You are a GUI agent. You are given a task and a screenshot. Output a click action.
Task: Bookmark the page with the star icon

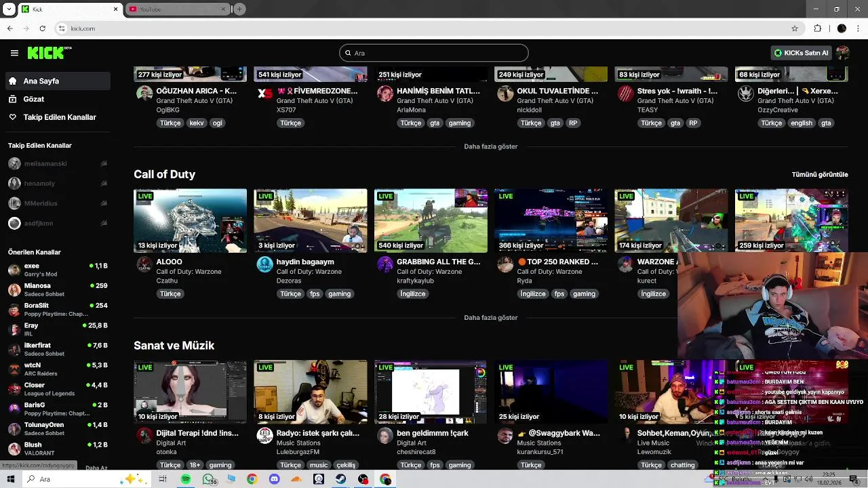tap(795, 28)
